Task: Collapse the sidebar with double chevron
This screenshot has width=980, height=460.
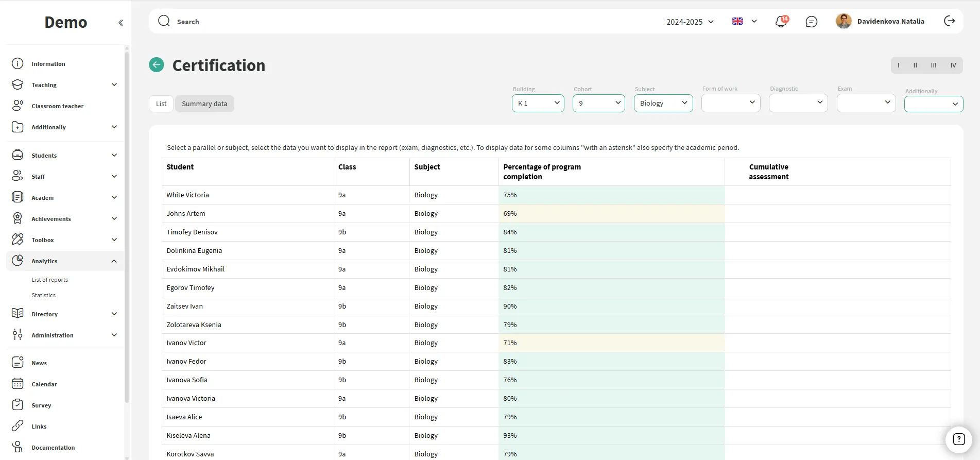Action: click(121, 23)
